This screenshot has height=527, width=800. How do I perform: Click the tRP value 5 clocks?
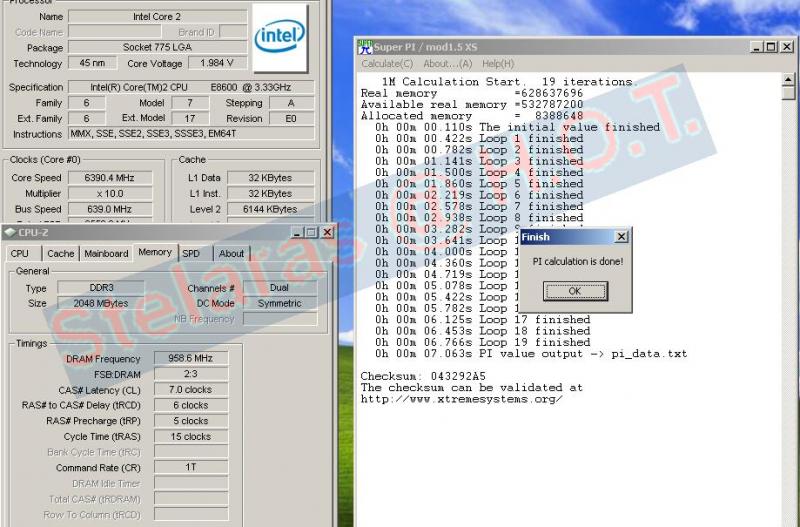pyautogui.click(x=191, y=421)
